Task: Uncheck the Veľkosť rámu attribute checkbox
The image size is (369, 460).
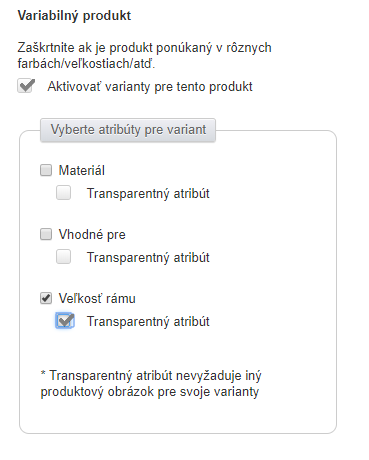Action: pyautogui.click(x=46, y=298)
